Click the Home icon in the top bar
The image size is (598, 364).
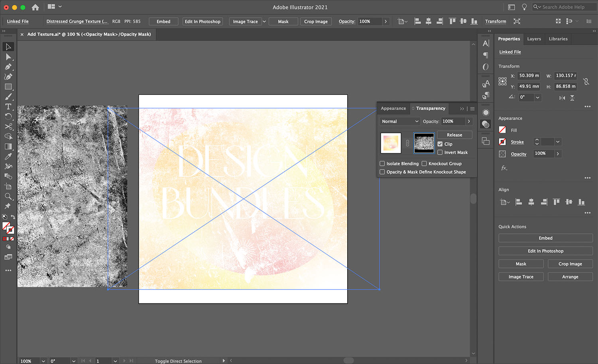pos(35,7)
